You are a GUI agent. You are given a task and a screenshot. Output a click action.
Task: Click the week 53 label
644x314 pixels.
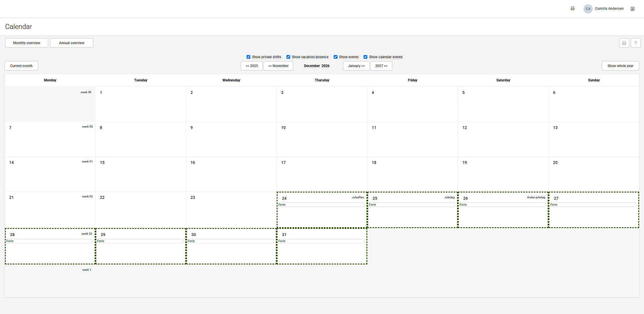click(x=87, y=234)
